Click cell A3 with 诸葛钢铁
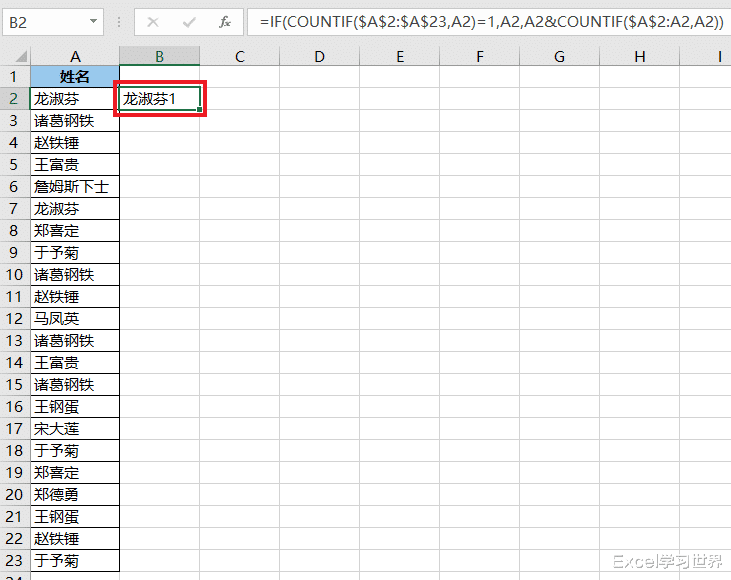Viewport: 731px width, 580px height. click(75, 120)
